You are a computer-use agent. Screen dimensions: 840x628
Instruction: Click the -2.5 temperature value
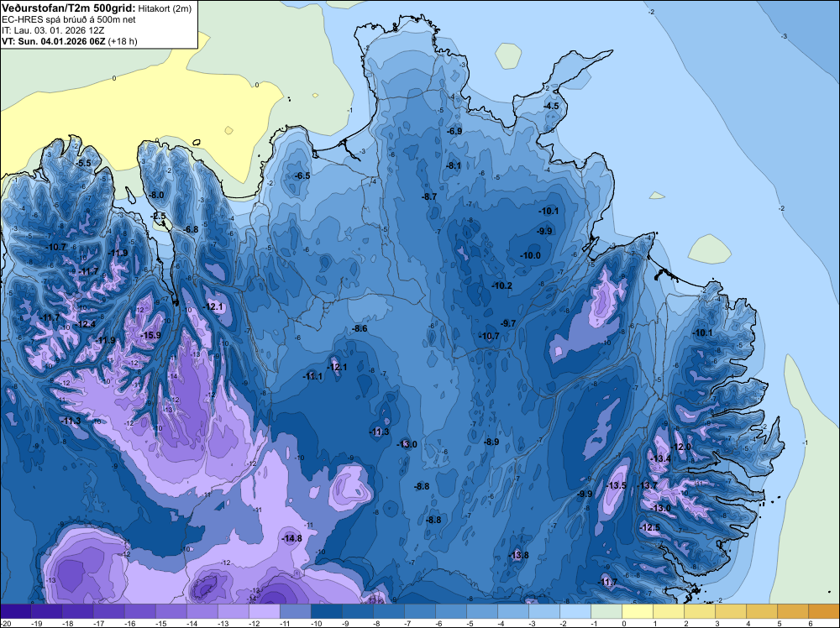click(159, 217)
